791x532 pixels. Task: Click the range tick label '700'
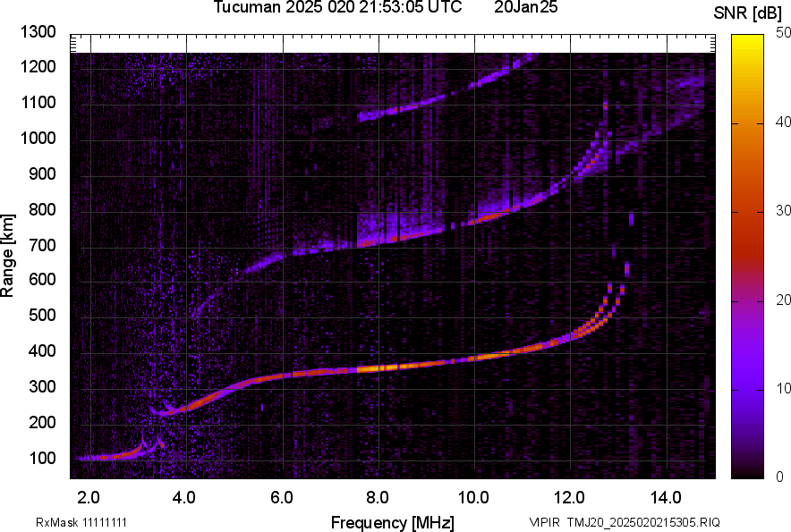coord(42,245)
